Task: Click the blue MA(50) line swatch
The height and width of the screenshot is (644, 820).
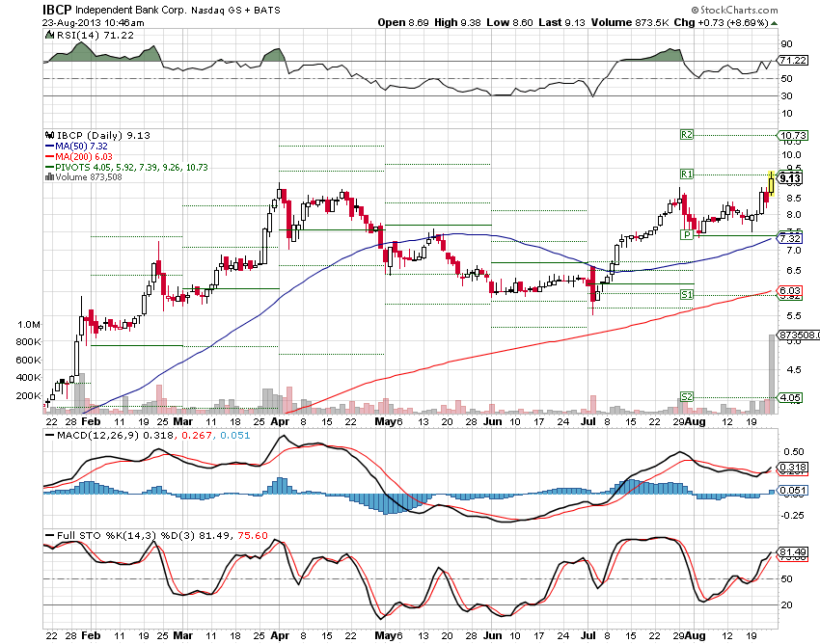Action: (x=49, y=147)
